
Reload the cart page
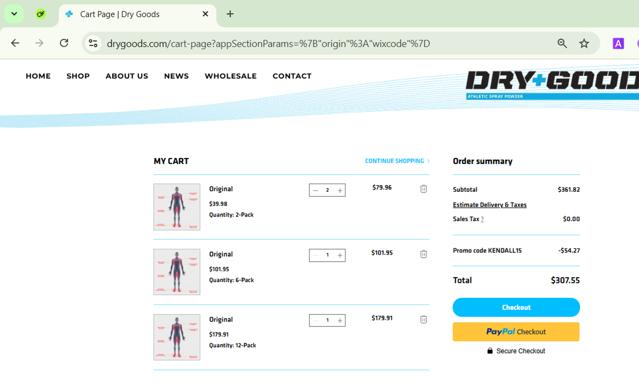coord(64,43)
